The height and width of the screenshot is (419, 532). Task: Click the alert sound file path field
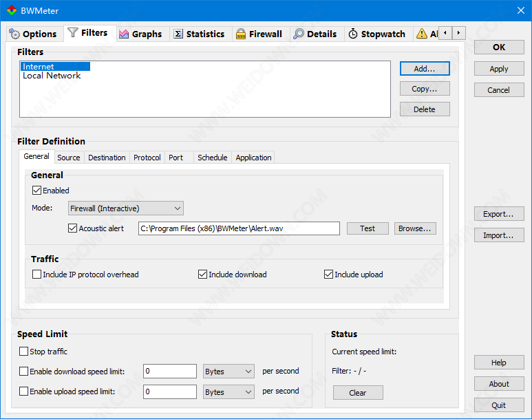[x=239, y=228]
